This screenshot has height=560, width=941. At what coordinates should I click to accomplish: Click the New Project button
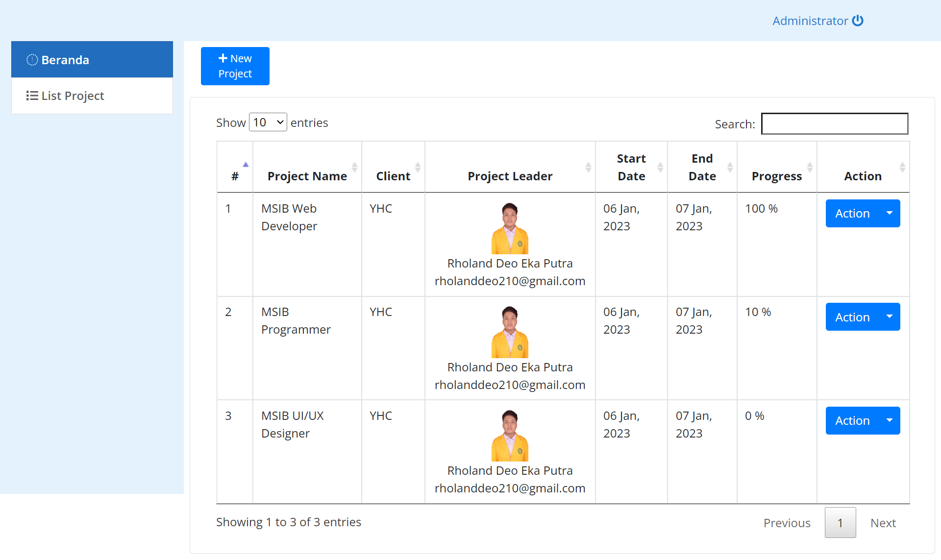point(235,66)
